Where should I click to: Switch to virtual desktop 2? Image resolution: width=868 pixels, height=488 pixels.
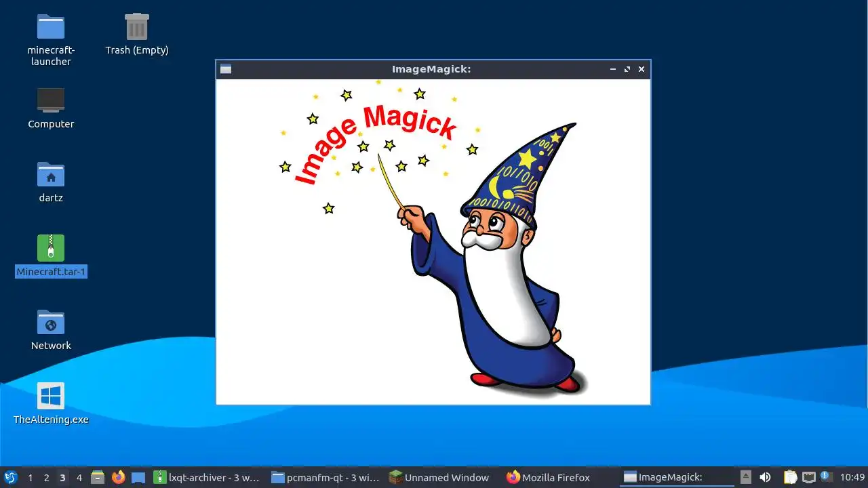pyautogui.click(x=46, y=478)
